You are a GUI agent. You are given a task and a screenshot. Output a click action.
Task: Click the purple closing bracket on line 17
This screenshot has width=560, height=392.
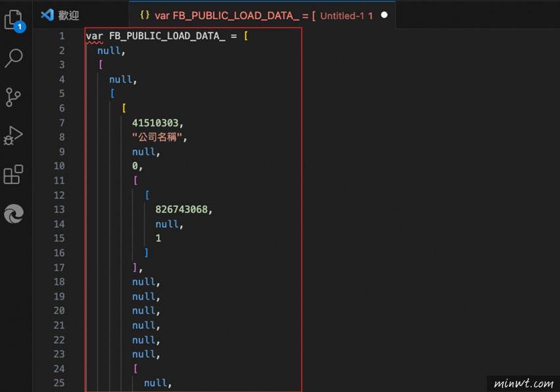point(134,267)
